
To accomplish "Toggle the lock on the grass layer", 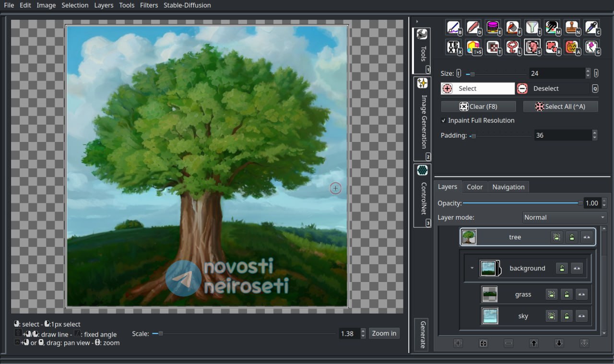I will (567, 294).
